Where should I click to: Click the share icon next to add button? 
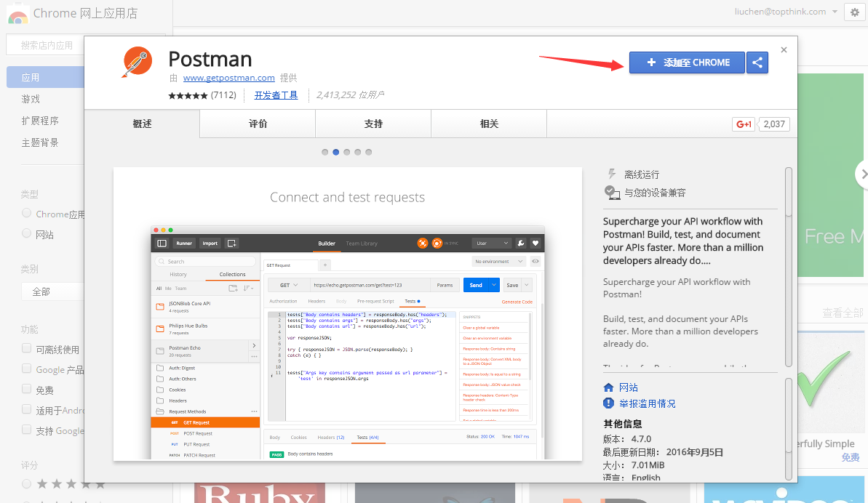(x=757, y=63)
